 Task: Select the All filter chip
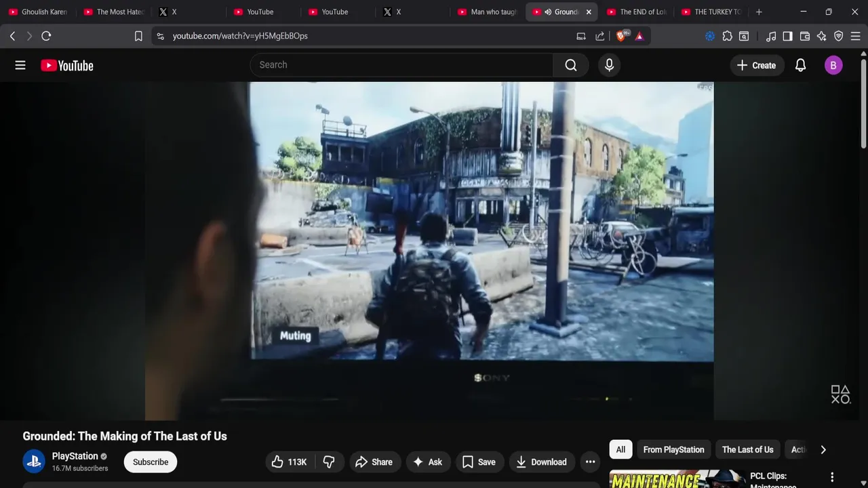click(x=620, y=449)
